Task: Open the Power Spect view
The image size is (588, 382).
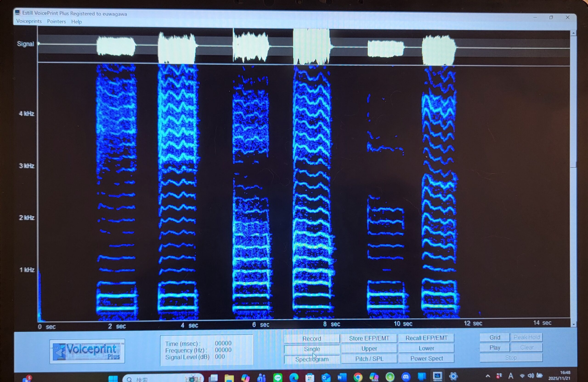Action: (x=426, y=358)
